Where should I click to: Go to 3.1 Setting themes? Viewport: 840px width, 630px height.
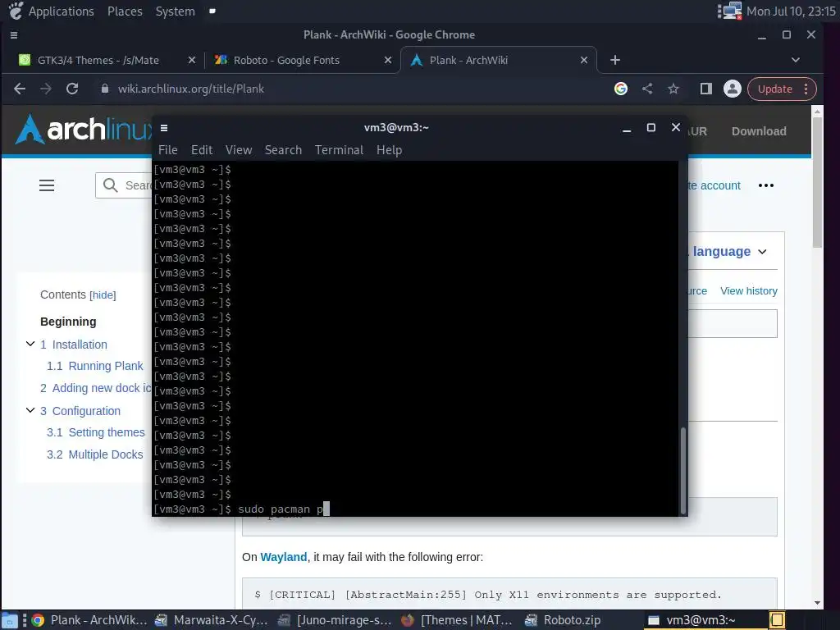[x=96, y=432]
